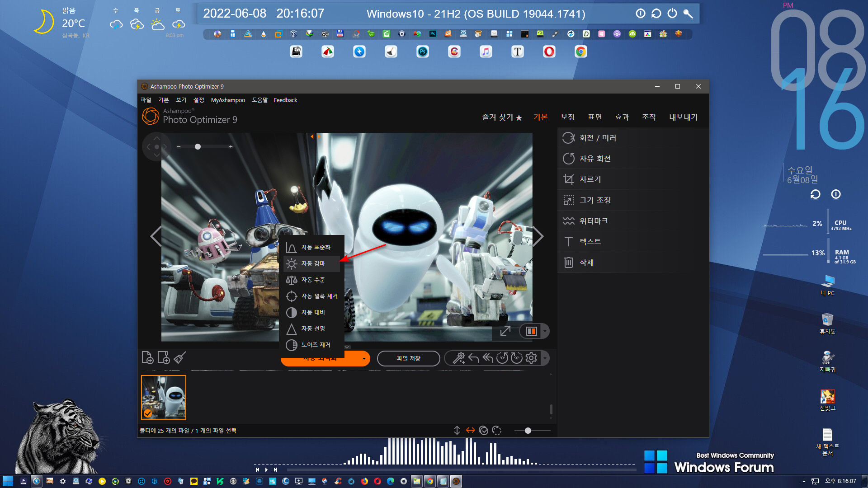Viewport: 868px width, 488px height.
Task: Click the undo all double-arrow icon
Action: pyautogui.click(x=488, y=358)
